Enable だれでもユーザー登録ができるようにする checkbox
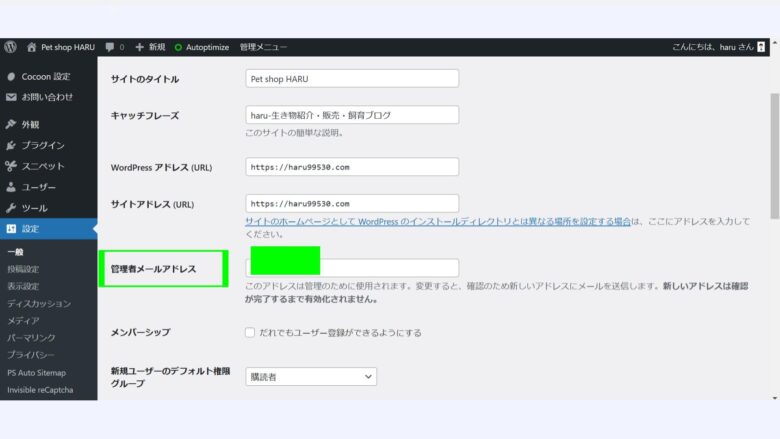The height and width of the screenshot is (439, 780). [250, 332]
